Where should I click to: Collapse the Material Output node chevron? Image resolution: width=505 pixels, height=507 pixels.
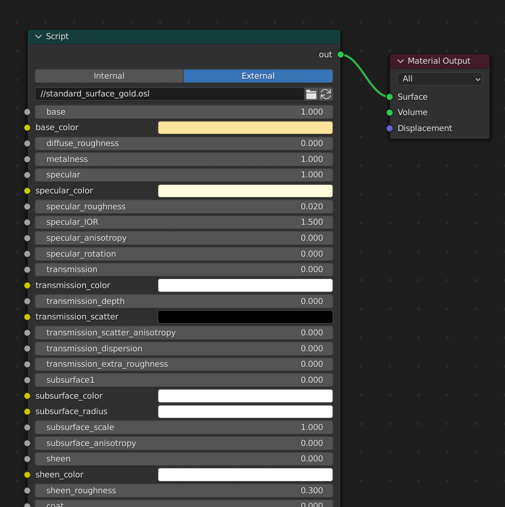401,61
